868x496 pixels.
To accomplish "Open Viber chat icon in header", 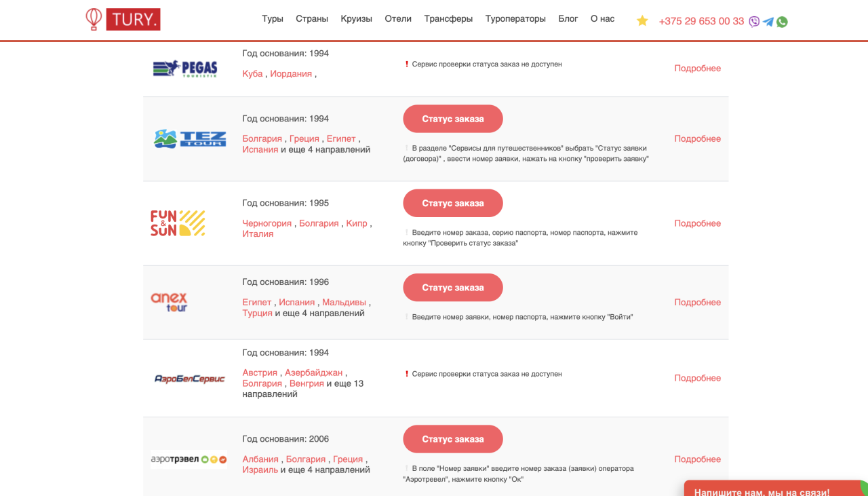I will (x=754, y=22).
